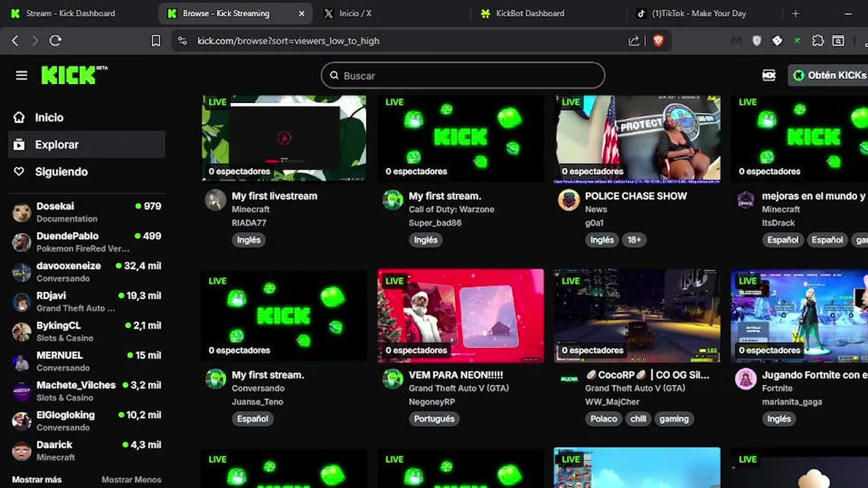The image size is (868, 488).
Task: Open BykingCL avatar in sidebar
Action: point(22,331)
